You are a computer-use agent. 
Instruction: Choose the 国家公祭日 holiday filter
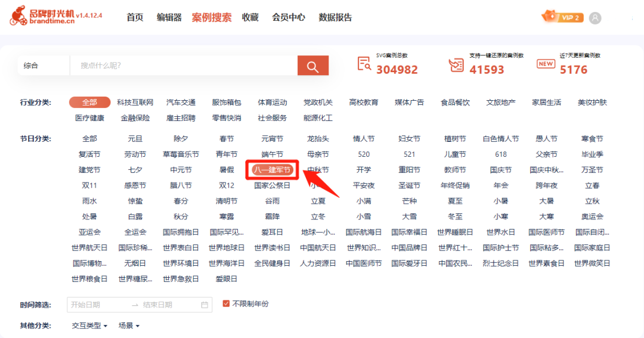pos(273,185)
